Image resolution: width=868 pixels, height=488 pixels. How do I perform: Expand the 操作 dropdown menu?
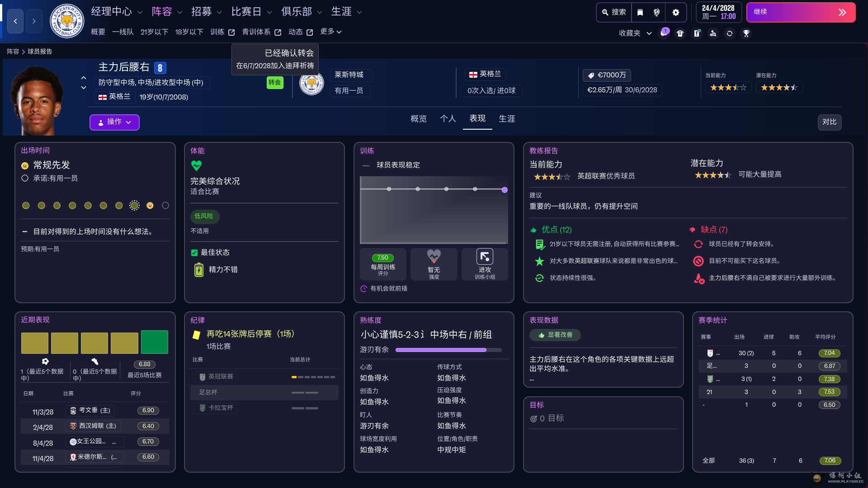click(114, 122)
